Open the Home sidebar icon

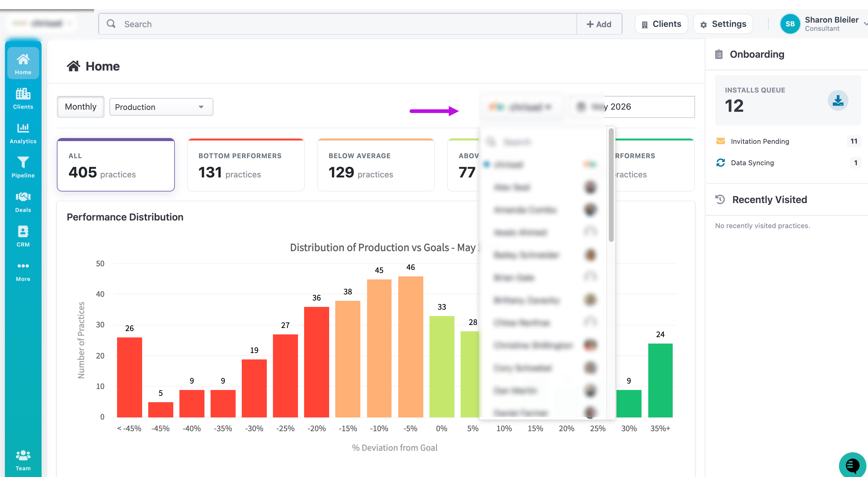23,64
